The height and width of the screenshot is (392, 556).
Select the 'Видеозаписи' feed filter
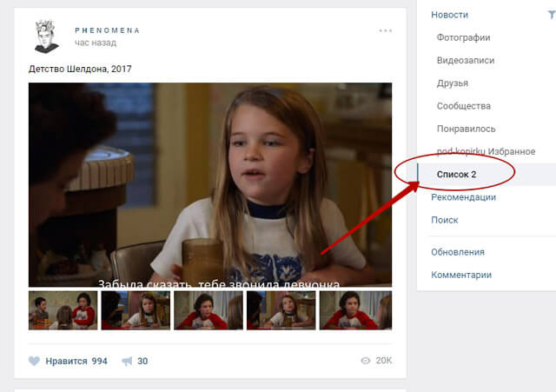[x=466, y=60]
